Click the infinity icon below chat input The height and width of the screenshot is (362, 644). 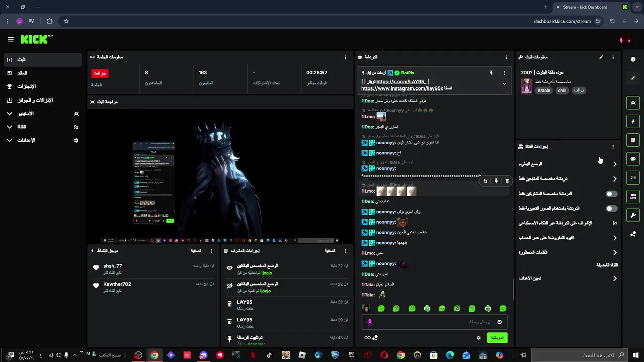(367, 338)
